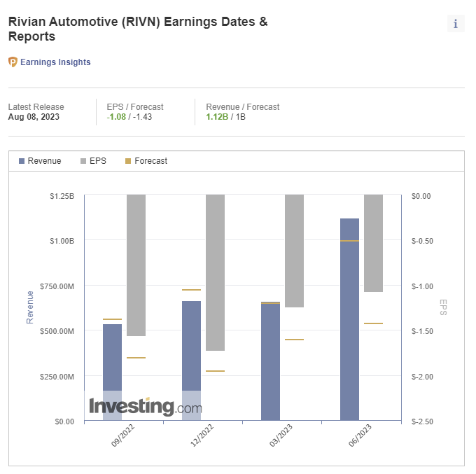The width and height of the screenshot is (476, 474).
Task: Click the '06/2023' axis label
Action: click(x=360, y=435)
